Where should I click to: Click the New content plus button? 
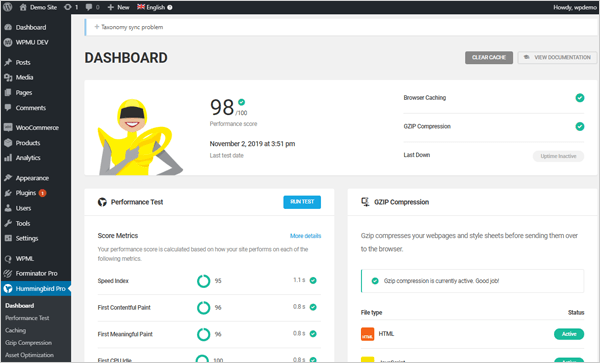118,7
